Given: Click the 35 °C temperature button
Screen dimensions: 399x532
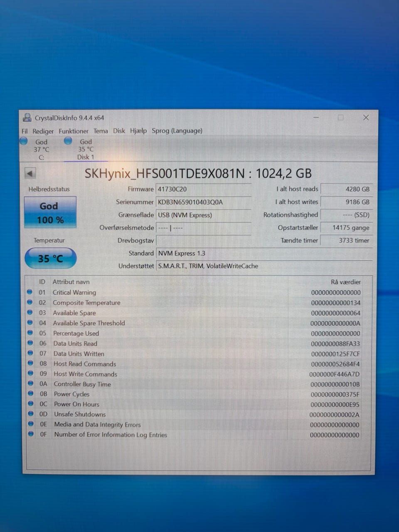Looking at the screenshot, I should click(51, 259).
